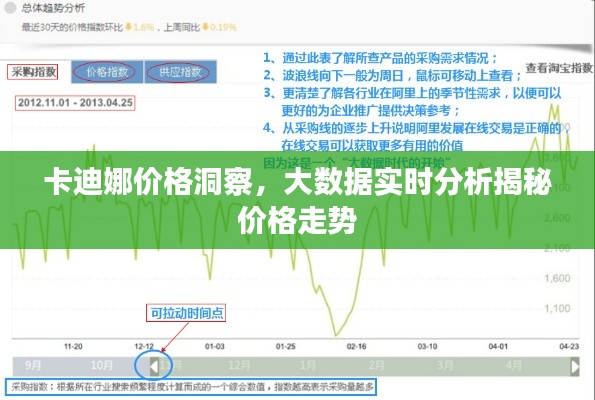This screenshot has height=400, width=595.
Task: Click the 采购指数 description footnote text
Action: pyautogui.click(x=192, y=387)
